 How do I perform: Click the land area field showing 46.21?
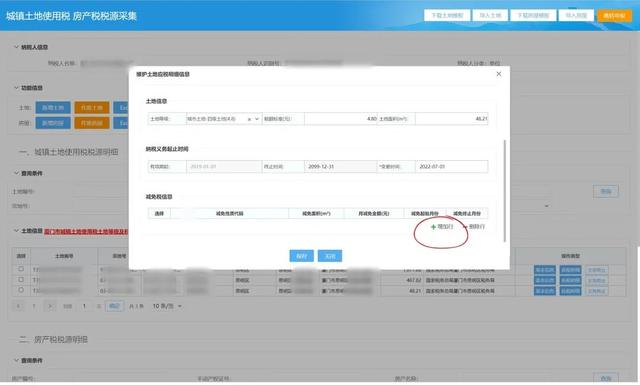(451, 119)
